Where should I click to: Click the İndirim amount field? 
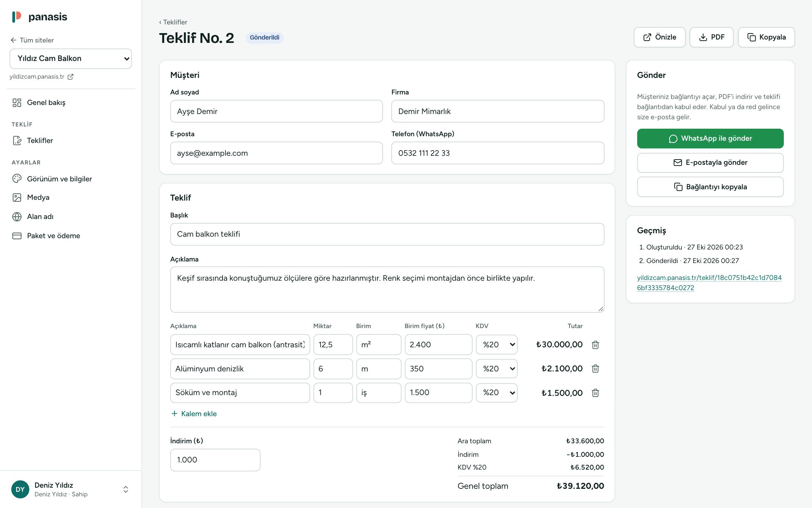[215, 460]
